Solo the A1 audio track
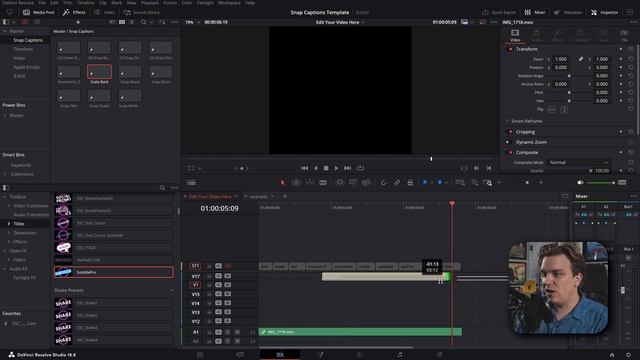This screenshot has width=640, height=360. click(228, 332)
